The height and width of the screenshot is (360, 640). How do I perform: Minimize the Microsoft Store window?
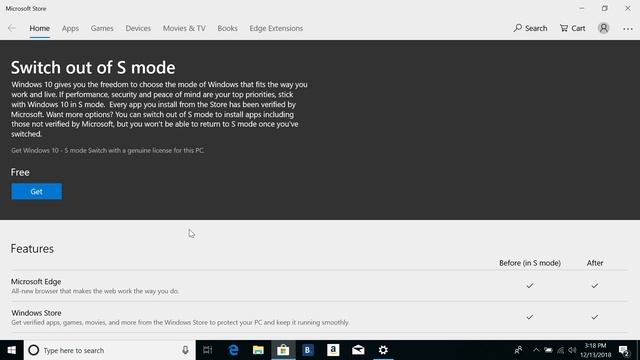click(x=582, y=8)
